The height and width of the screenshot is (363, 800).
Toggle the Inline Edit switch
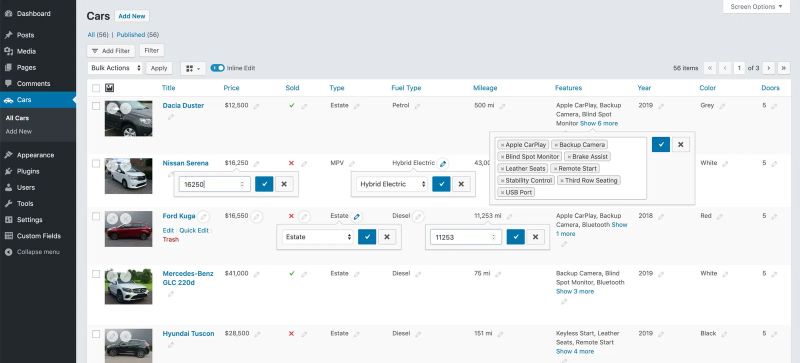point(217,68)
